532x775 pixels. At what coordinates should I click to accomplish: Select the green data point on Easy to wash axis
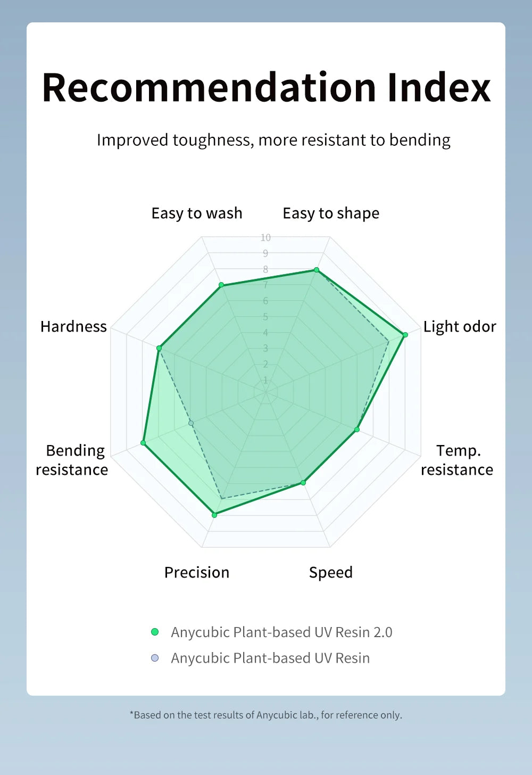click(221, 285)
